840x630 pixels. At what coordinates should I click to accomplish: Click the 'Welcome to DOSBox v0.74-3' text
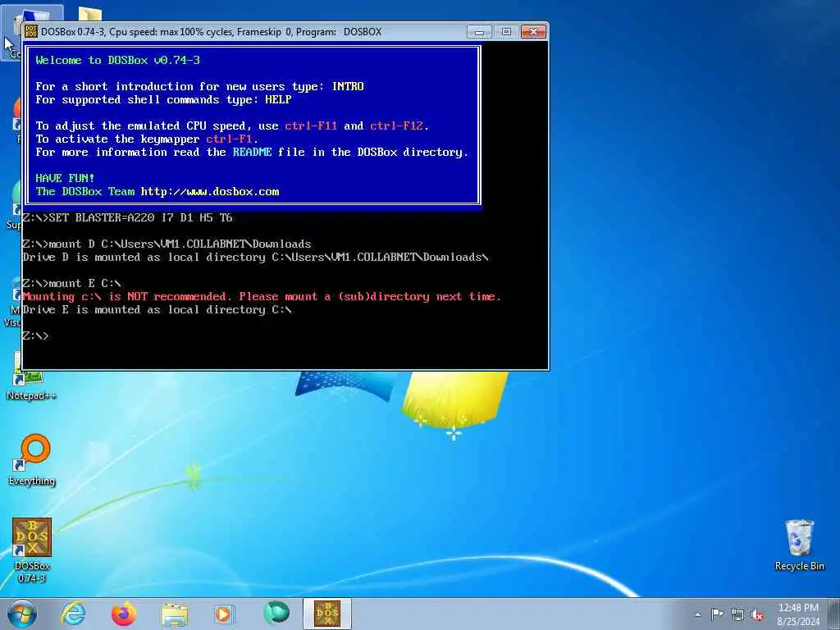click(118, 60)
